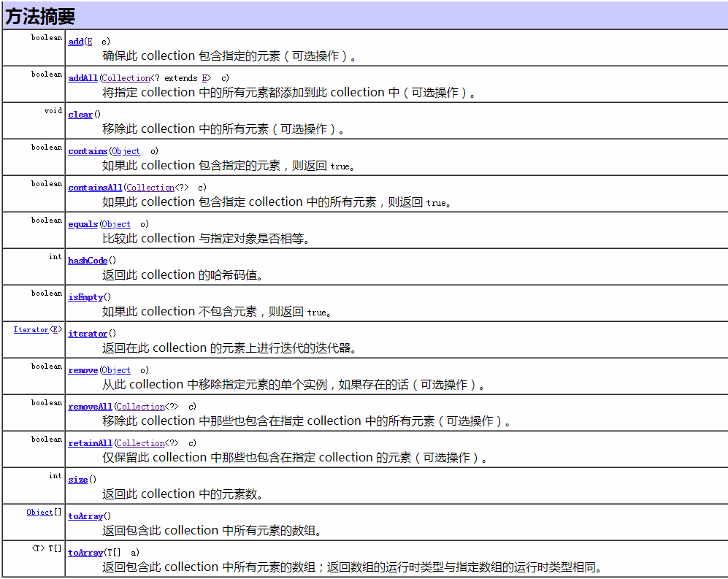
Task: Open the containsAll method link
Action: pyautogui.click(x=95, y=188)
